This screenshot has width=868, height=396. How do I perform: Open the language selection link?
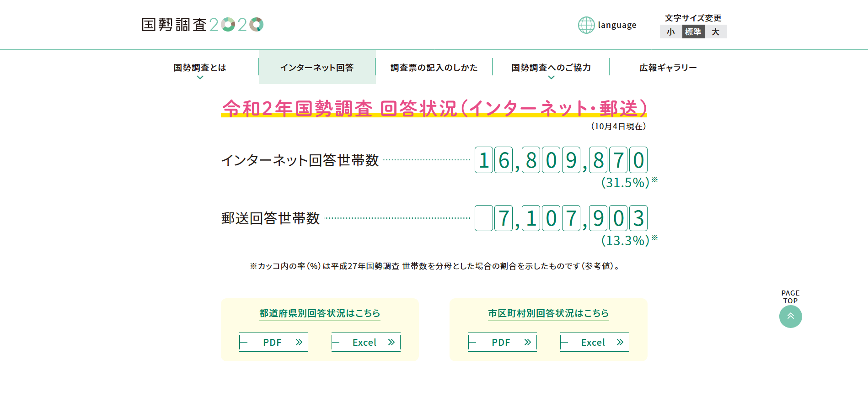click(617, 25)
